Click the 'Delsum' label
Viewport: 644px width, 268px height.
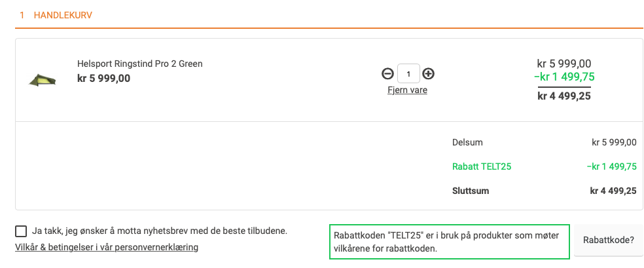click(x=467, y=142)
